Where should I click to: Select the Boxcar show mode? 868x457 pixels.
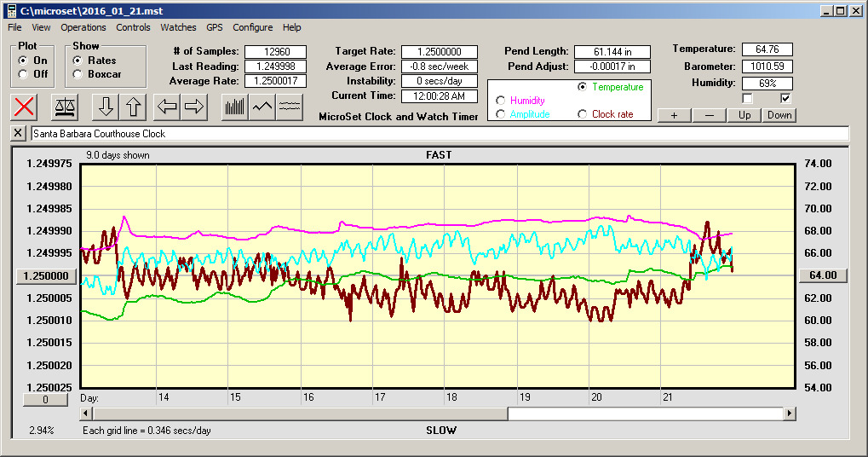(78, 74)
